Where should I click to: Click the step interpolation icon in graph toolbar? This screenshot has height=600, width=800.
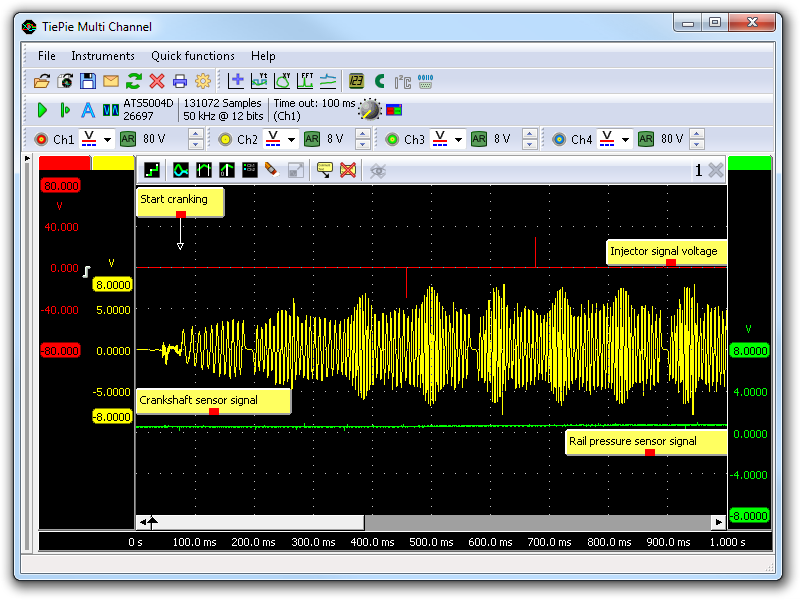tap(152, 170)
